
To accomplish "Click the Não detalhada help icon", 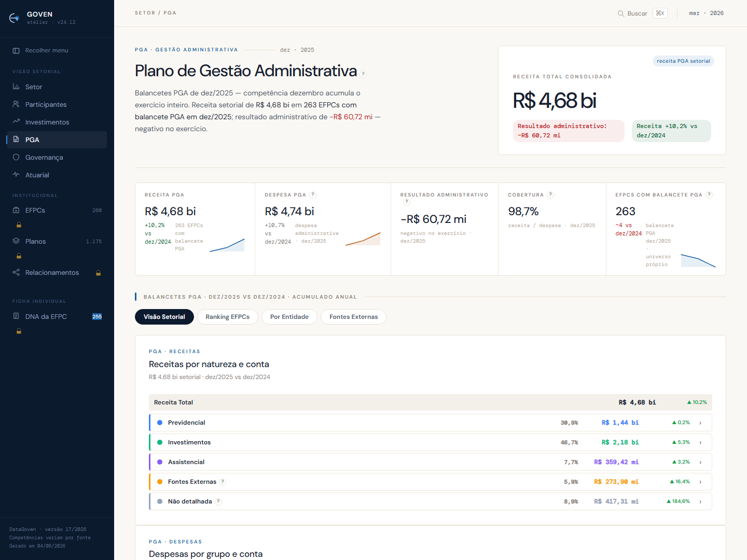I will coord(218,501).
